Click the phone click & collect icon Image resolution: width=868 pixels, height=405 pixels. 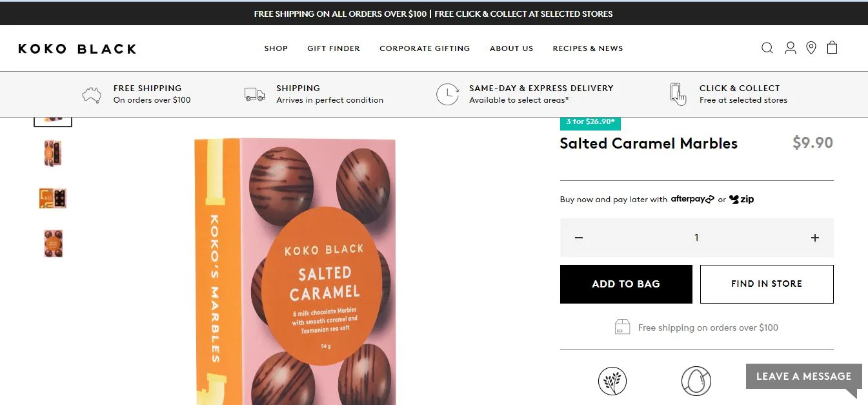tap(677, 94)
